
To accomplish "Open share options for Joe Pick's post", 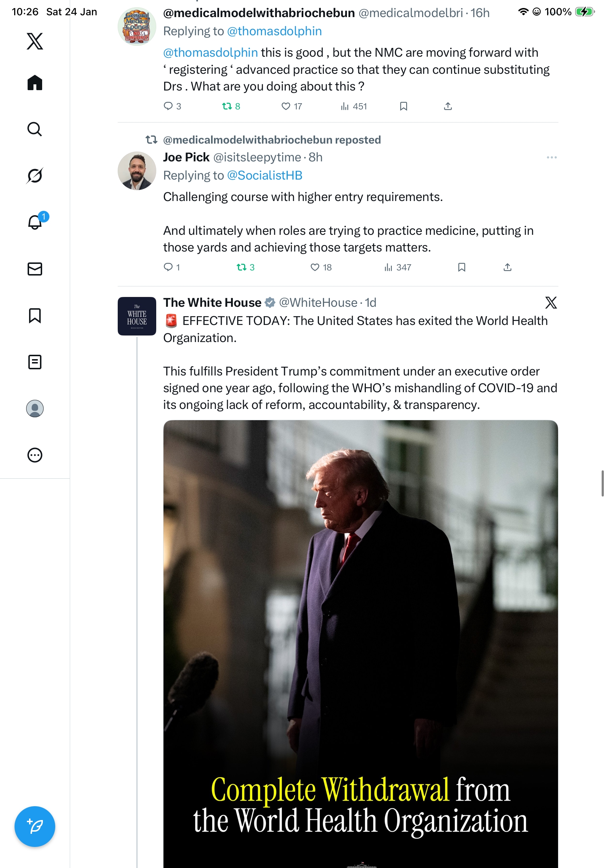I will (x=508, y=267).
